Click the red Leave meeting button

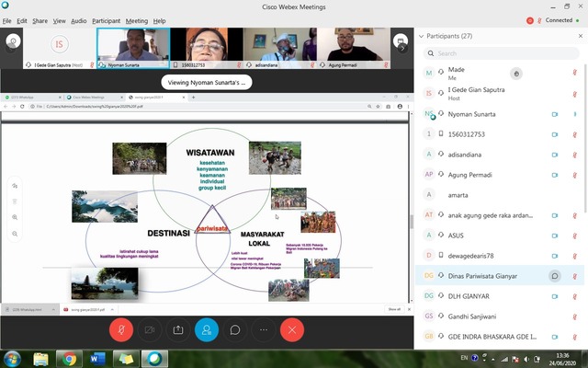(x=292, y=329)
